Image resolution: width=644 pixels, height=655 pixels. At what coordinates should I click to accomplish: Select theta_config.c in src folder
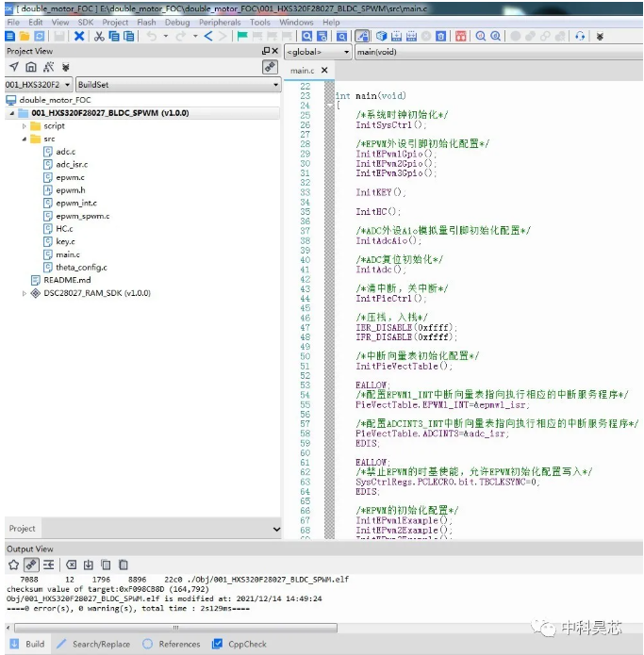coord(81,268)
